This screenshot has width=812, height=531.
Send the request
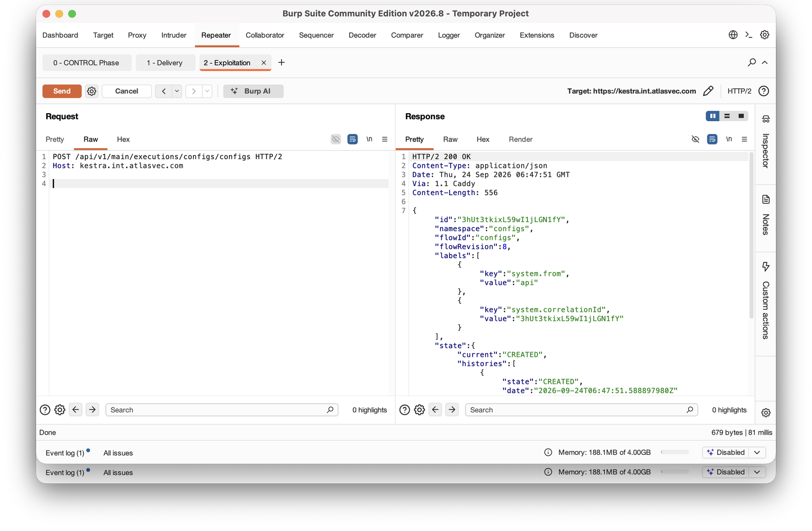pos(62,91)
